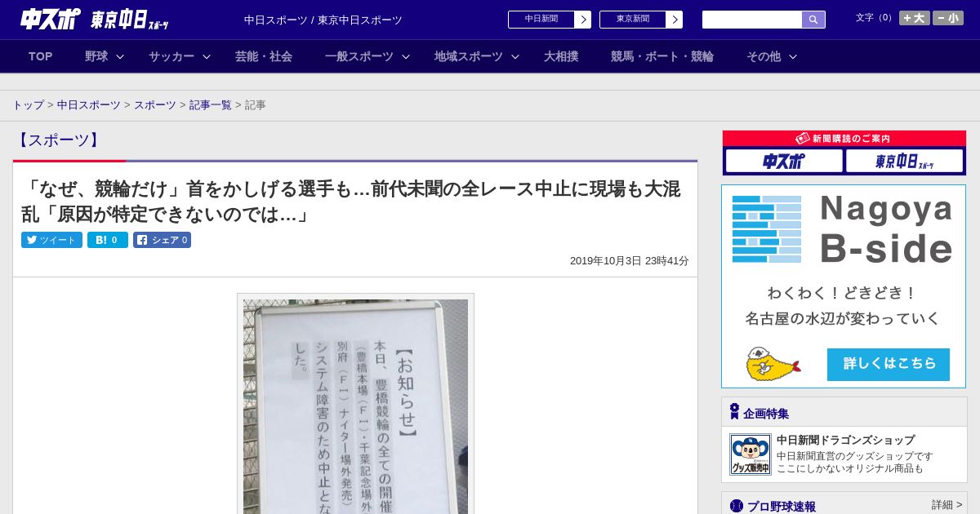This screenshot has width=980, height=514.
Task: Click 詳しくはこちら on Nagoya B-side ad
Action: (x=889, y=364)
